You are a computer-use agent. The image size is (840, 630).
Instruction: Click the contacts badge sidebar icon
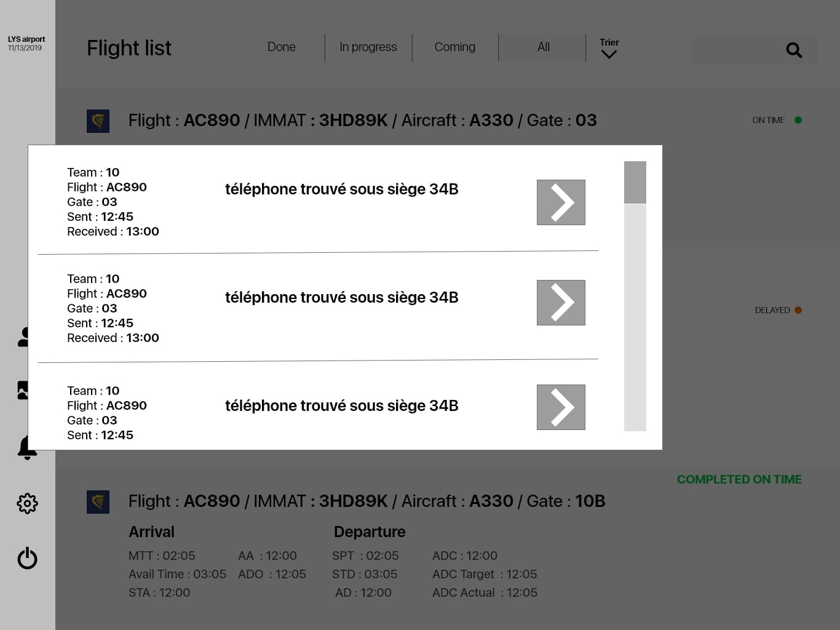tap(23, 390)
